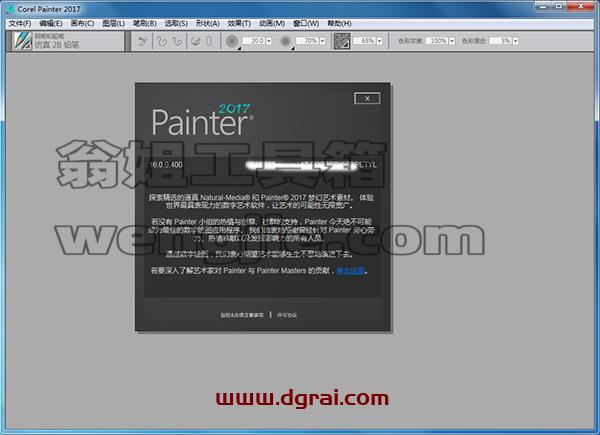Click the opacity 70% value field
Viewport: 600px width, 435px height.
(308, 41)
